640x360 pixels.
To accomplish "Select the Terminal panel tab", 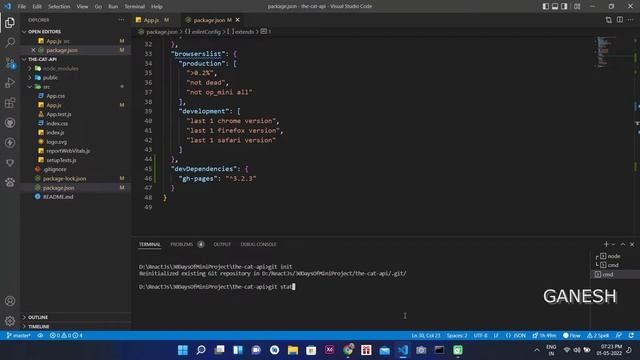I will pyautogui.click(x=150, y=244).
